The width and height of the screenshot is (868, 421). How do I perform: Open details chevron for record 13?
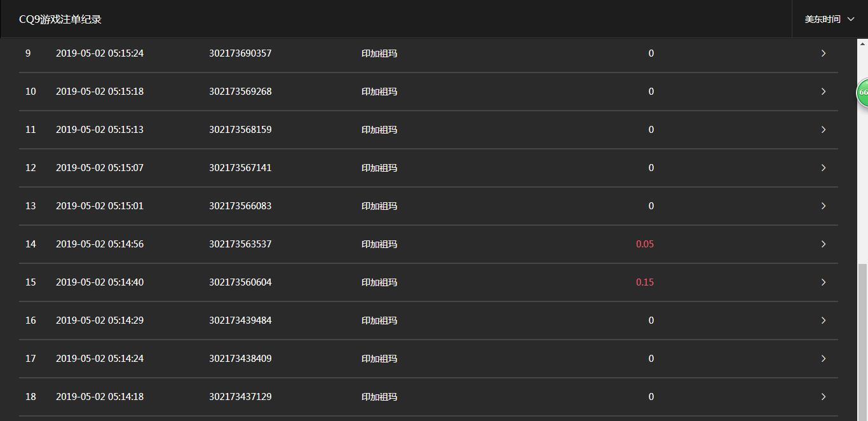(x=823, y=206)
